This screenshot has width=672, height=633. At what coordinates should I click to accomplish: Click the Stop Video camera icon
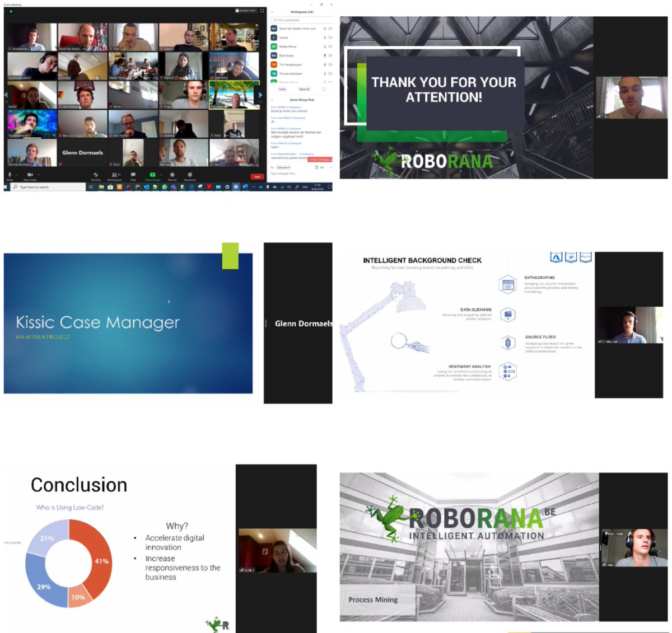30,175
